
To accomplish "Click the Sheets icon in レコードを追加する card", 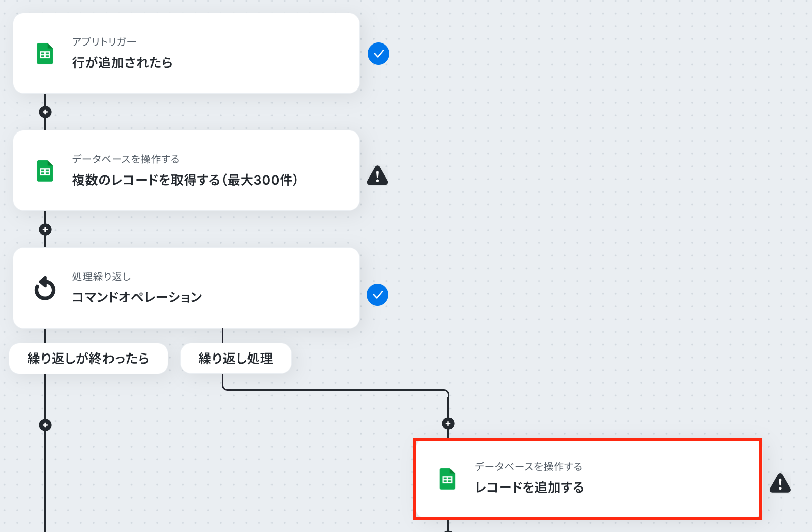I will pos(447,479).
